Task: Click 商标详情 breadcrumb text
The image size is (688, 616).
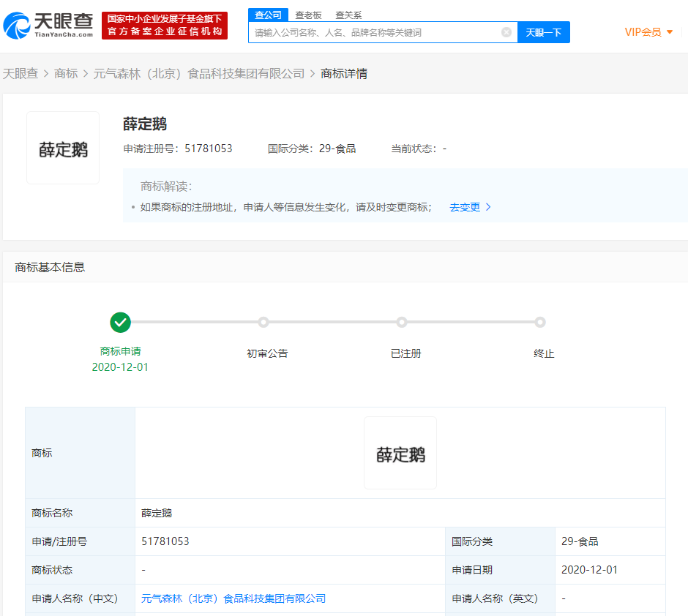Action: point(344,74)
